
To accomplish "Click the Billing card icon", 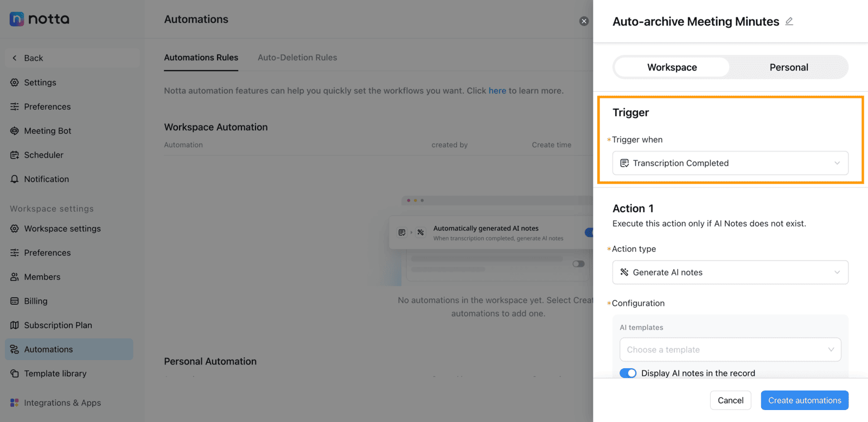I will click(15, 301).
